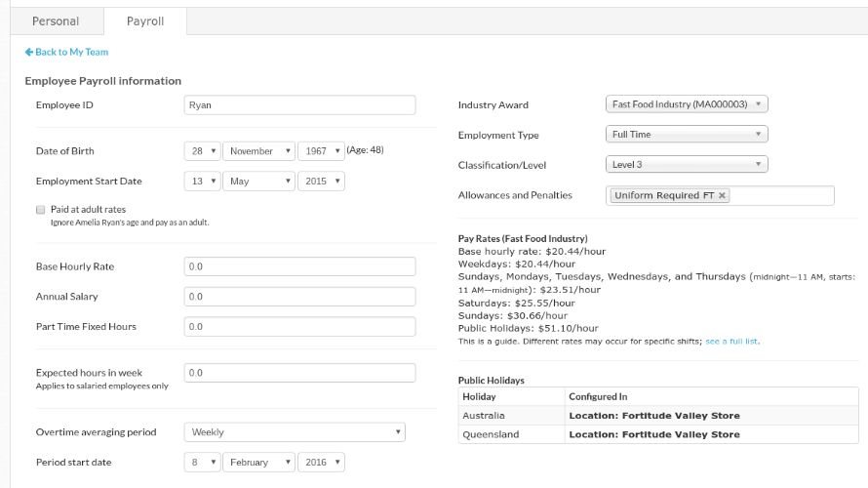Click the Allowances and Penalties tag field
The width and height of the screenshot is (868, 488).
pos(780,196)
